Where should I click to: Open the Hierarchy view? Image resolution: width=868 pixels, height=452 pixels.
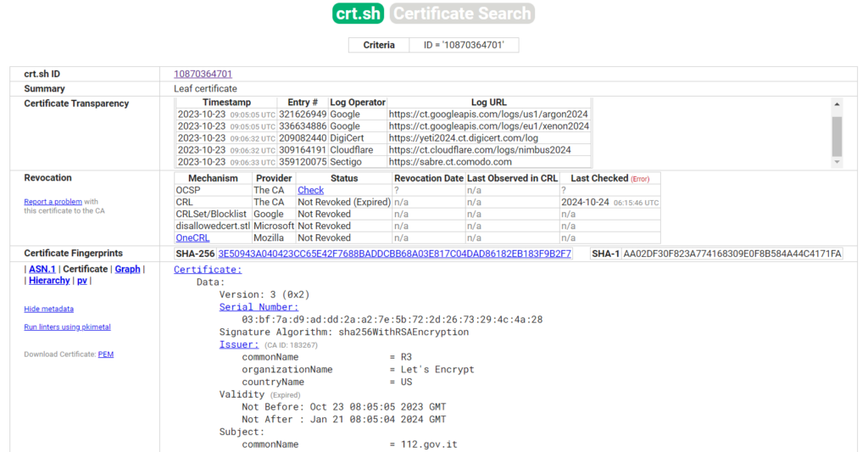[49, 280]
